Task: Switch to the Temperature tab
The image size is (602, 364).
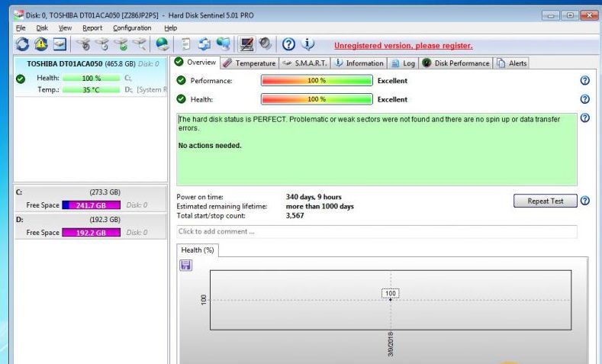Action: click(249, 63)
